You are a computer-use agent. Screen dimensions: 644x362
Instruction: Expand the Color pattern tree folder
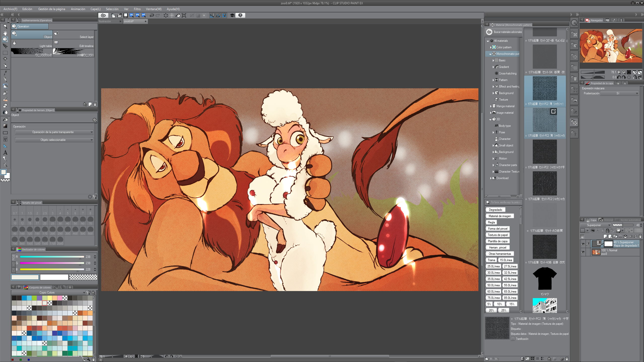(x=491, y=47)
